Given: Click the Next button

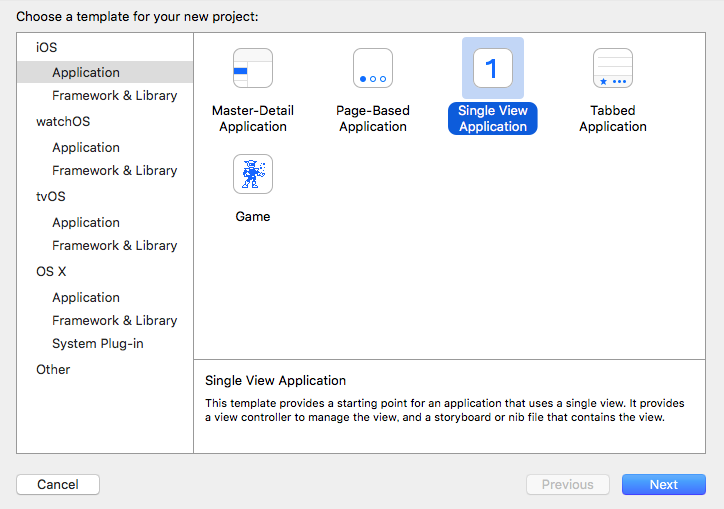Looking at the screenshot, I should (x=664, y=485).
